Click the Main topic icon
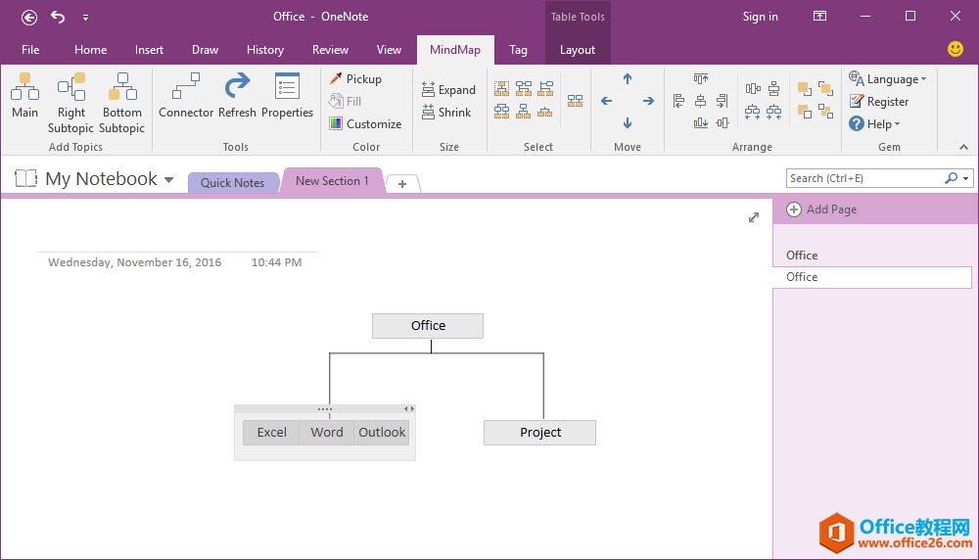Screen dimensions: 979x560 (24, 96)
